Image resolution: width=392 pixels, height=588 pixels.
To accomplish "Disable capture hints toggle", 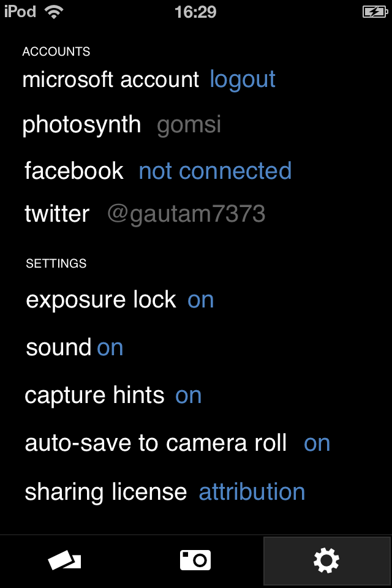I will click(x=189, y=396).
